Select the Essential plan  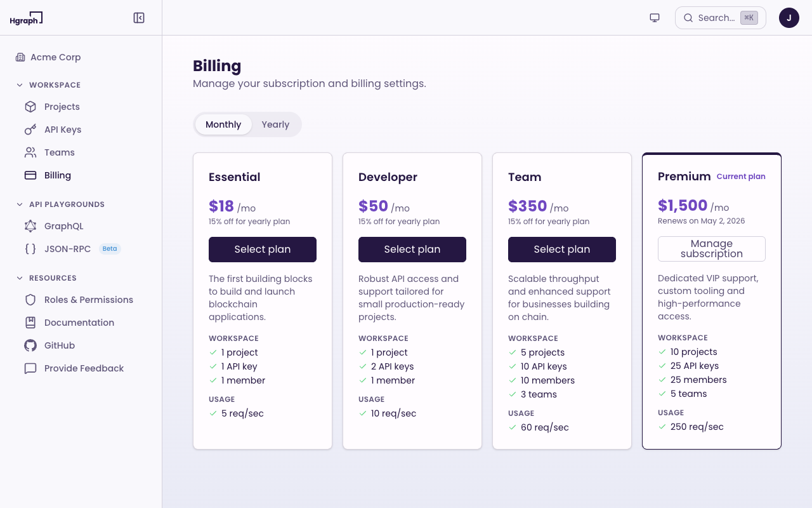[x=263, y=250]
